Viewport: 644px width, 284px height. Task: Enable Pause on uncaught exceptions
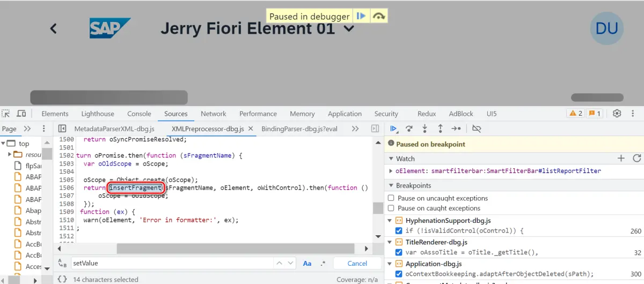coord(391,198)
